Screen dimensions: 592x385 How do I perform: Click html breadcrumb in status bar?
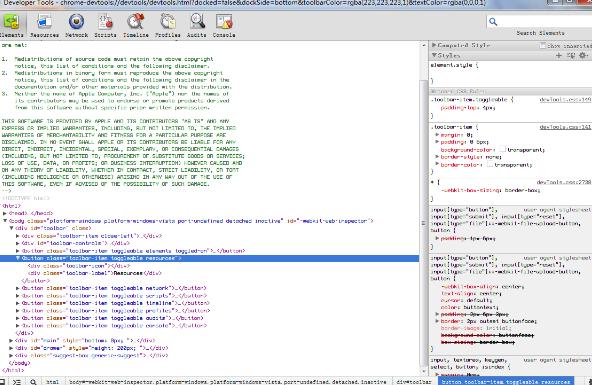point(52,382)
